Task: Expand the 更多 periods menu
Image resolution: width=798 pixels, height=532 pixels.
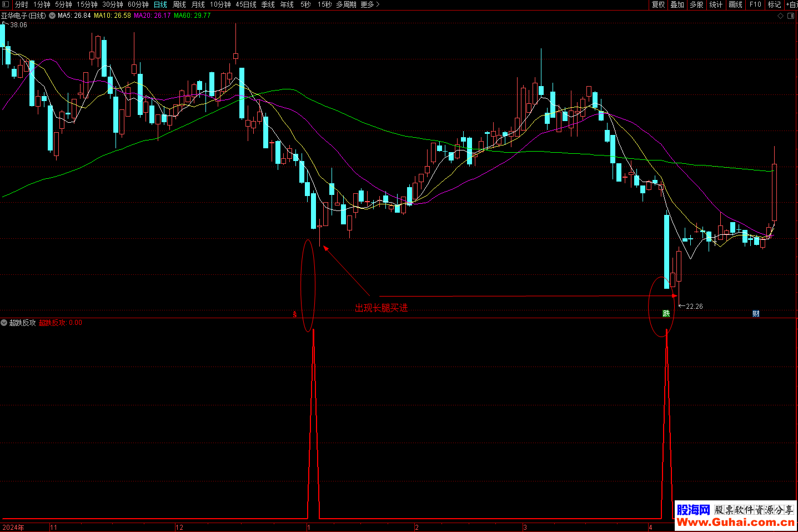Action: pos(370,4)
